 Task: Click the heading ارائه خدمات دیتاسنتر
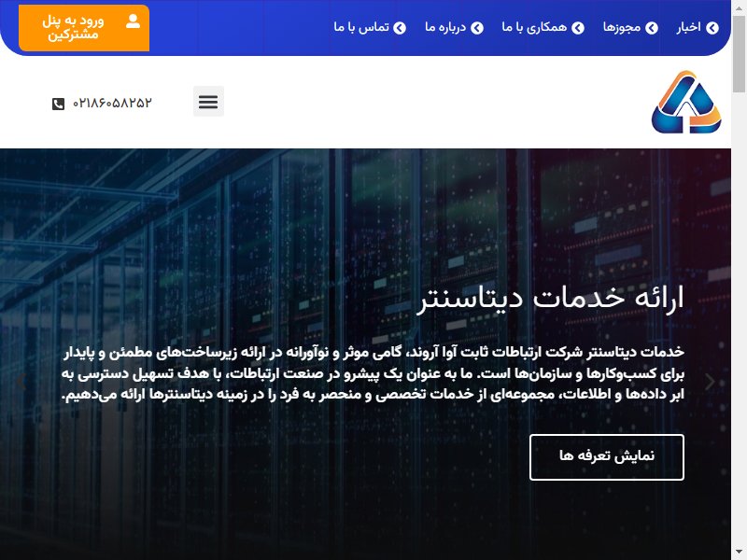[x=550, y=299]
